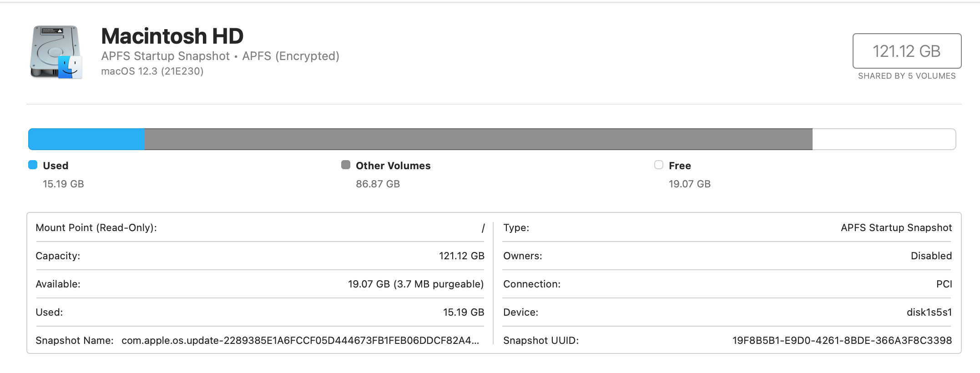Click the Used legend label
980x373 pixels.
pos(56,166)
